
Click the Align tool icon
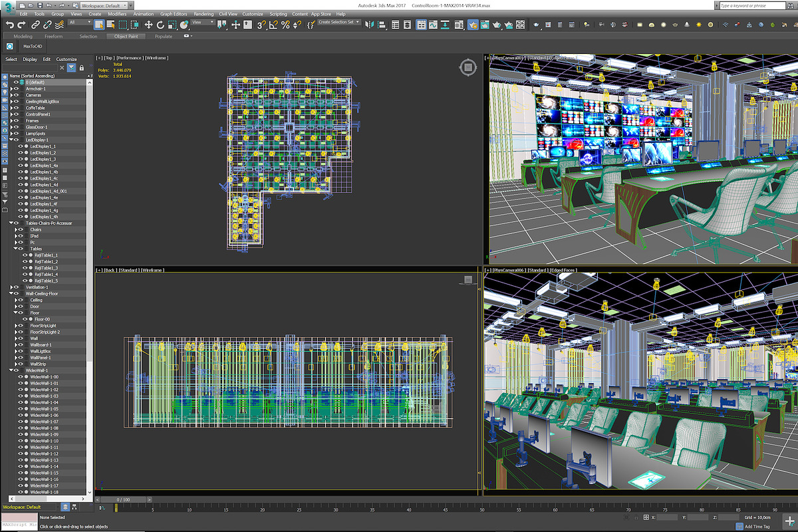click(380, 25)
